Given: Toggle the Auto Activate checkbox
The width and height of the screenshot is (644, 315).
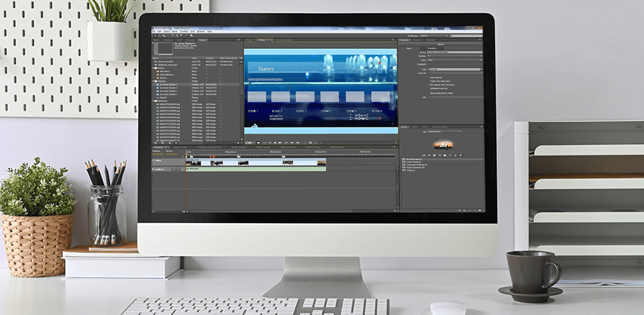Looking at the screenshot, I should click(429, 77).
